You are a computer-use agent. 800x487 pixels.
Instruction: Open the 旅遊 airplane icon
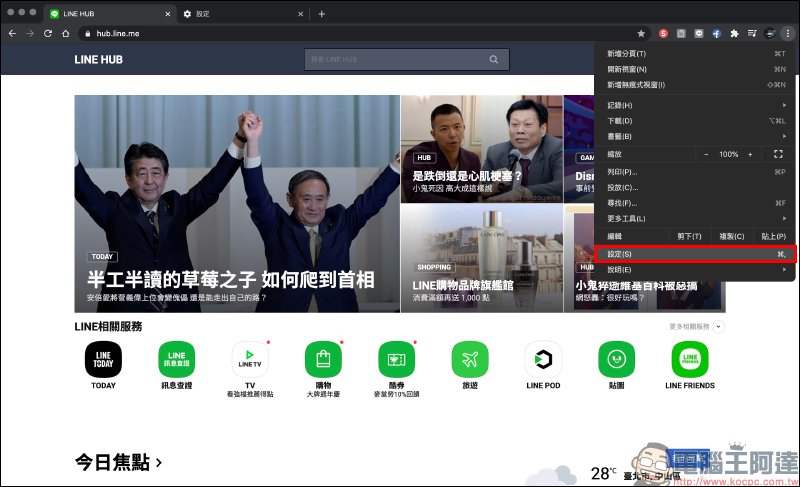click(470, 360)
